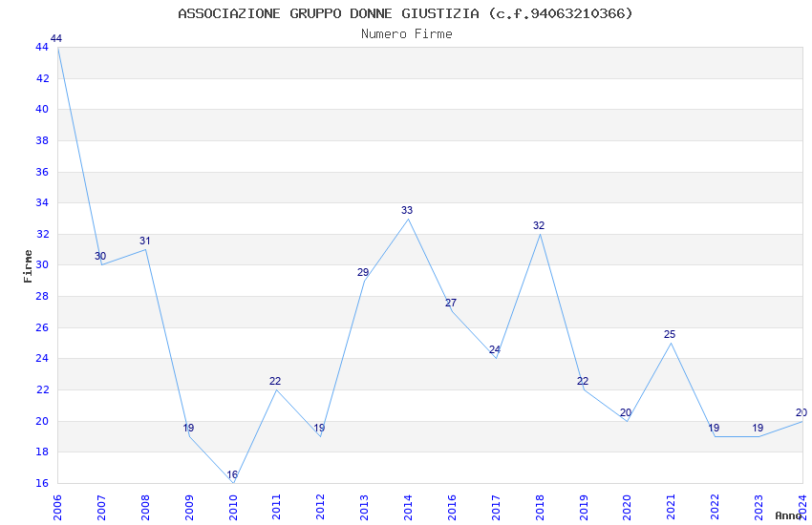Select the data label 33 on the 2014 peak

tap(407, 210)
